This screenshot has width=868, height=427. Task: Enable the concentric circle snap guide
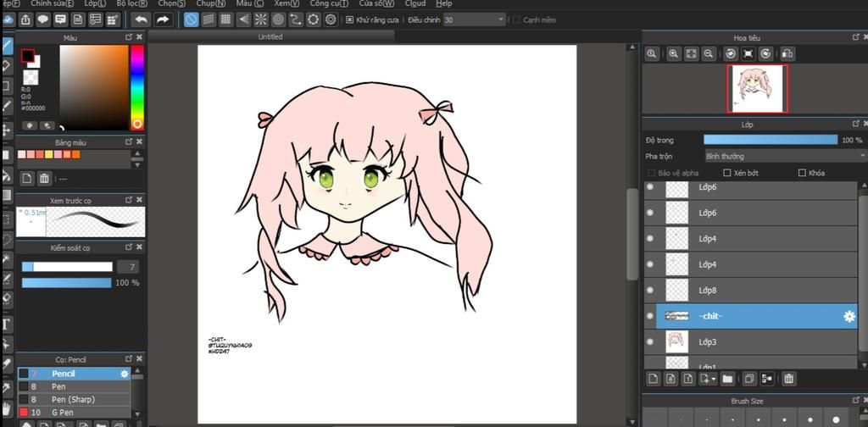278,20
